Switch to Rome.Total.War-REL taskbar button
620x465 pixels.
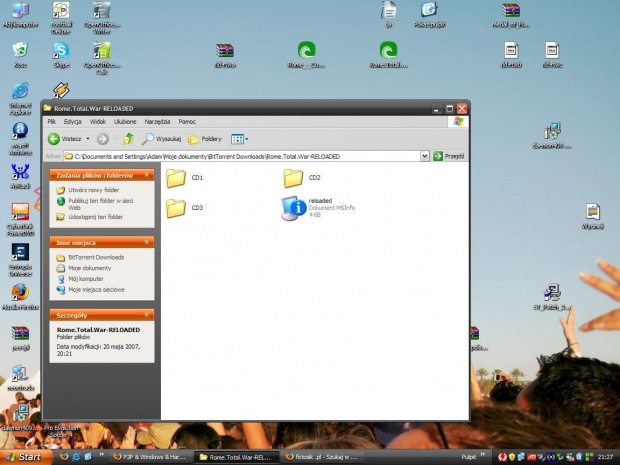coord(236,457)
